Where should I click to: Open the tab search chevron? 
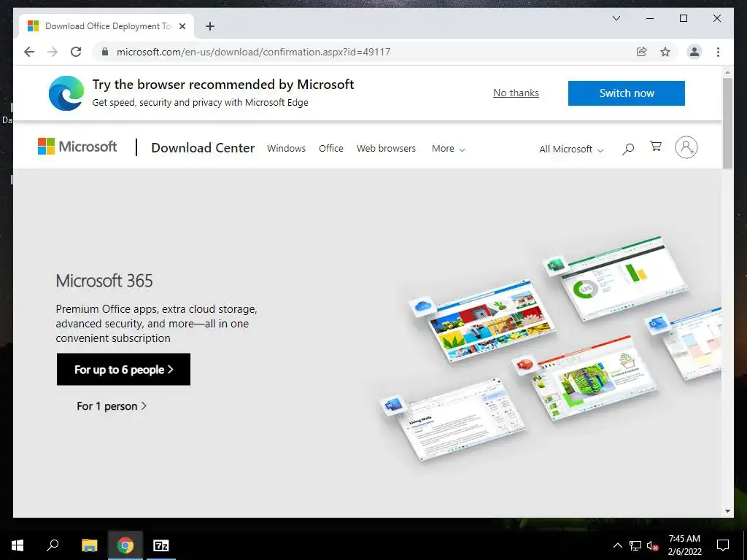click(616, 18)
